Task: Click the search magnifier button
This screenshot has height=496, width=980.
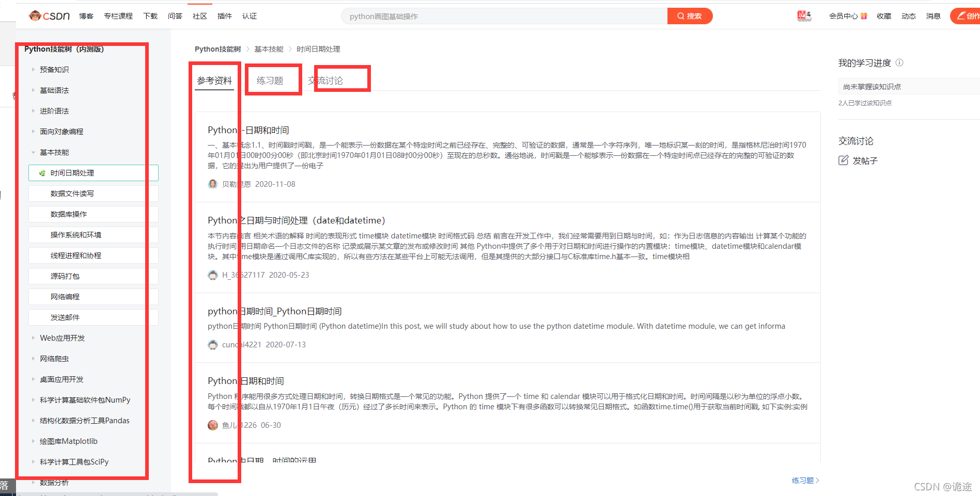Action: pos(690,16)
